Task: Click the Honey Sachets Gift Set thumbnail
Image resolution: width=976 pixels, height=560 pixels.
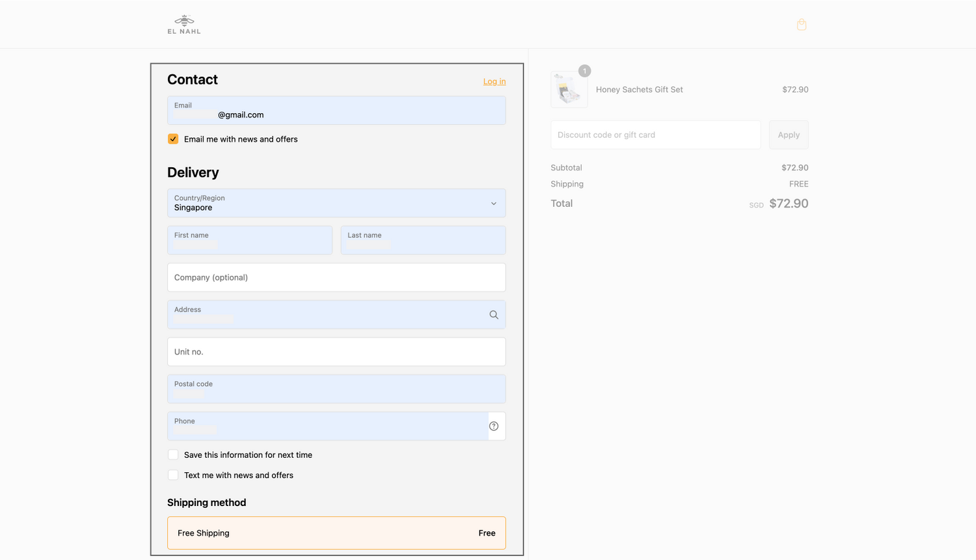Action: 569,90
